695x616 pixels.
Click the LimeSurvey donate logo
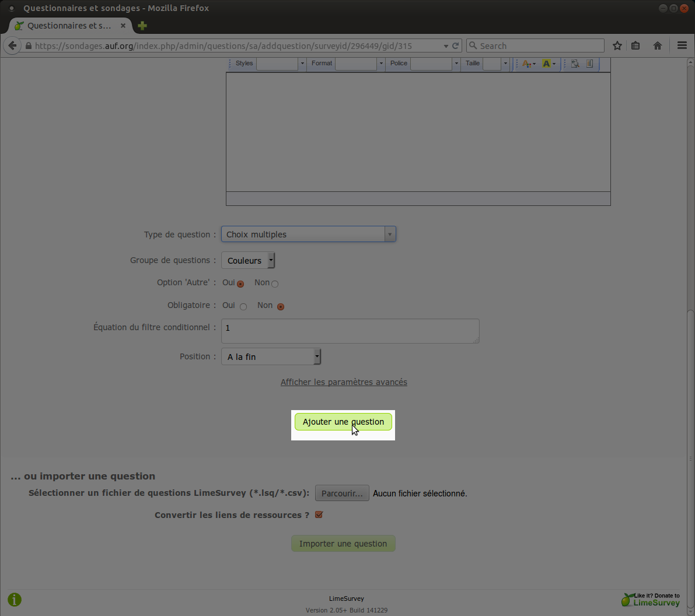650,600
